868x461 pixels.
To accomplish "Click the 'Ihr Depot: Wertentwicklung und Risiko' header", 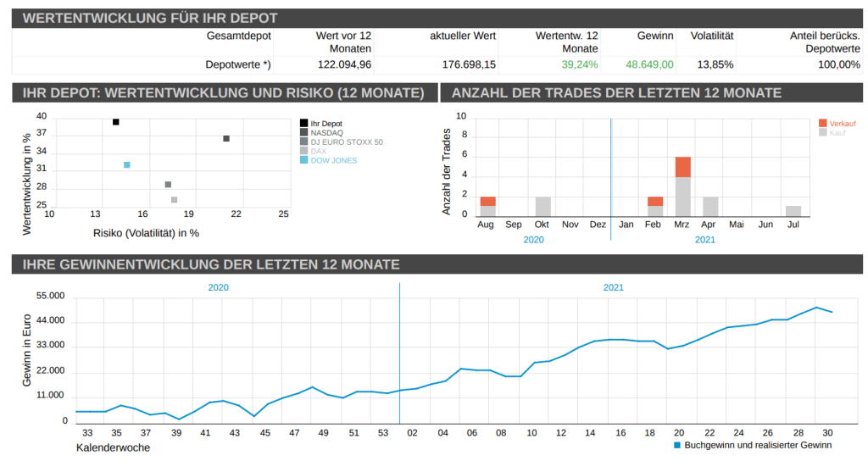I will [223, 92].
